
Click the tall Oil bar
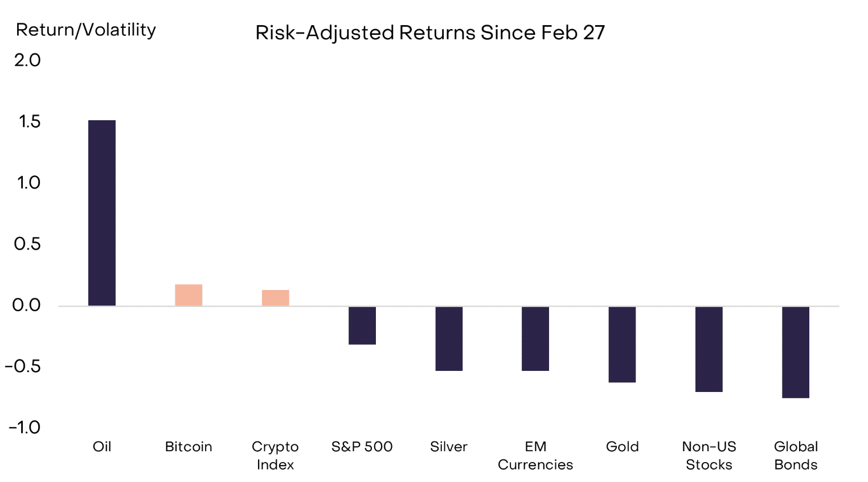tap(102, 213)
